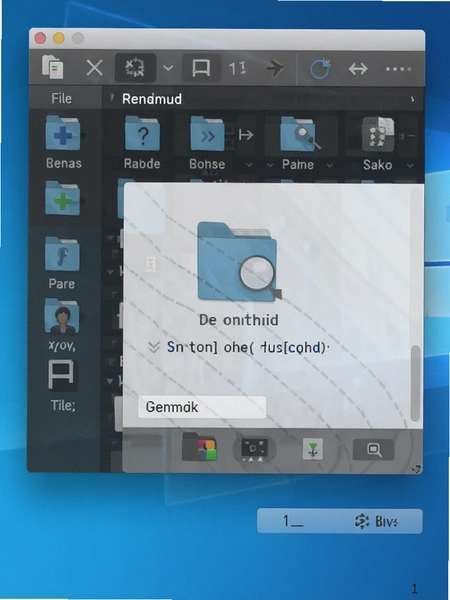Click the Biv gear button on desktop bar
The height and width of the screenshot is (600, 450).
377,521
